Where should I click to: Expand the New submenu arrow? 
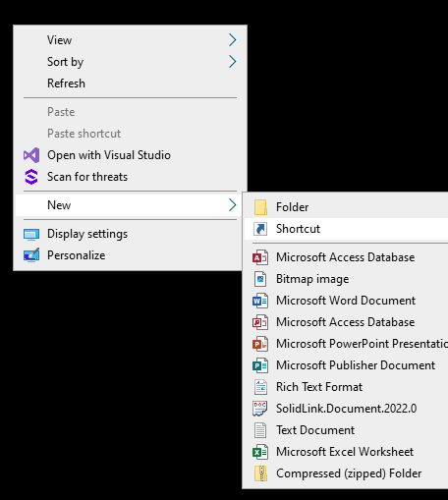(x=232, y=205)
